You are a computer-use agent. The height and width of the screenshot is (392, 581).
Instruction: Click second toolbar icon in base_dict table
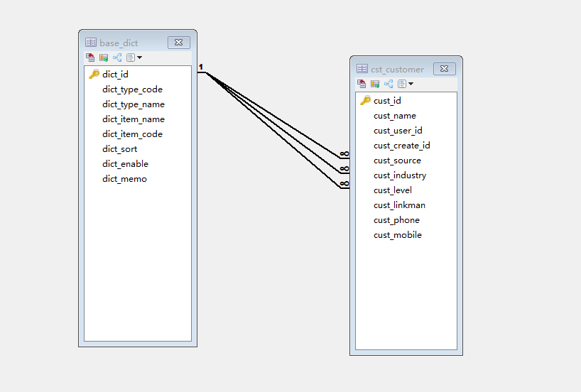[104, 58]
